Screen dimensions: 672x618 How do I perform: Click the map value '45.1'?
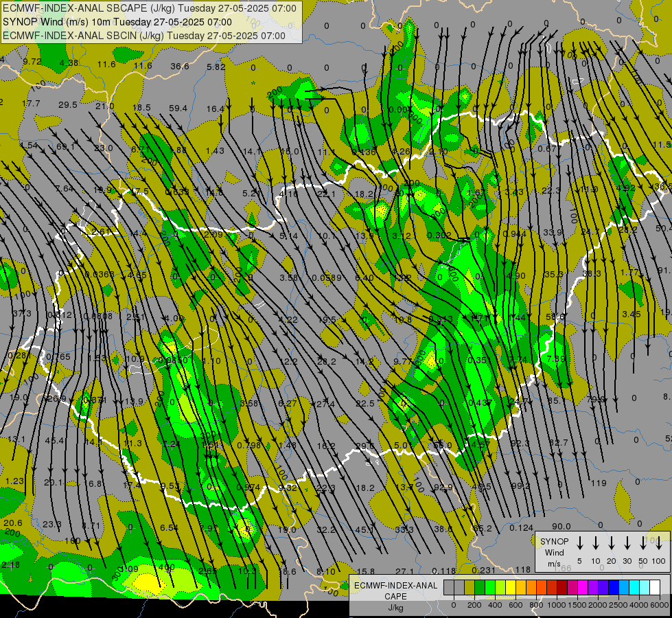click(x=364, y=529)
